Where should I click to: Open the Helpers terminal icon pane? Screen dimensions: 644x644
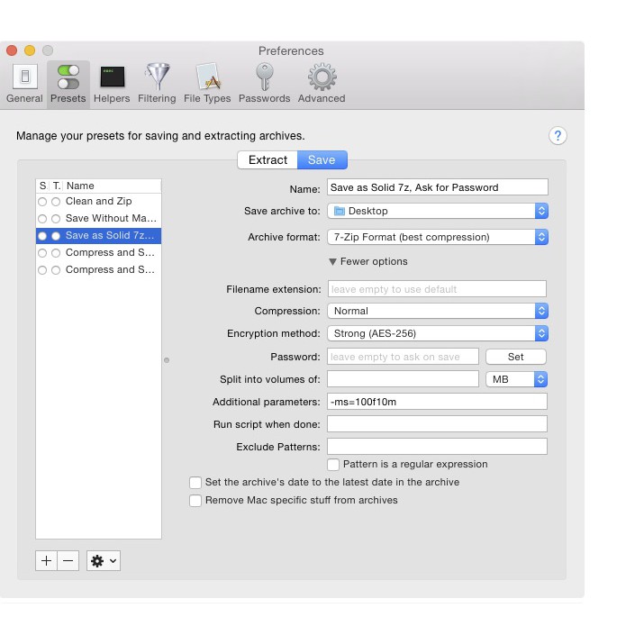click(x=112, y=83)
